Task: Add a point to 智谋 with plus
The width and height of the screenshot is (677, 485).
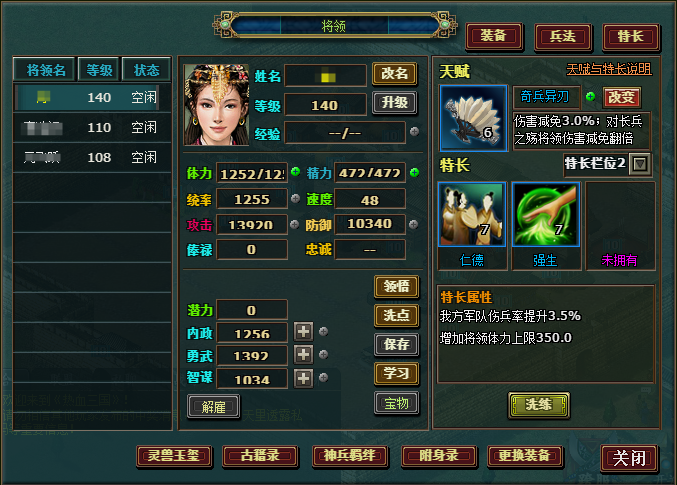Action: 304,379
